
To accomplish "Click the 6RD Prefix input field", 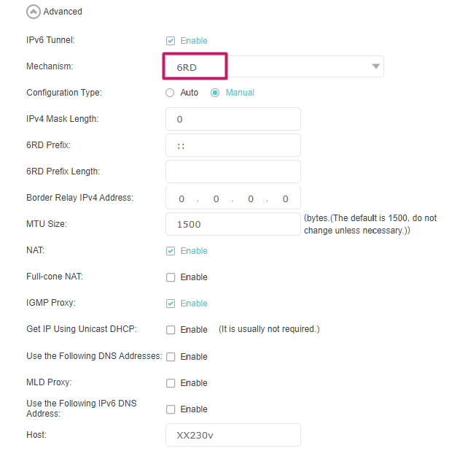I will (233, 145).
